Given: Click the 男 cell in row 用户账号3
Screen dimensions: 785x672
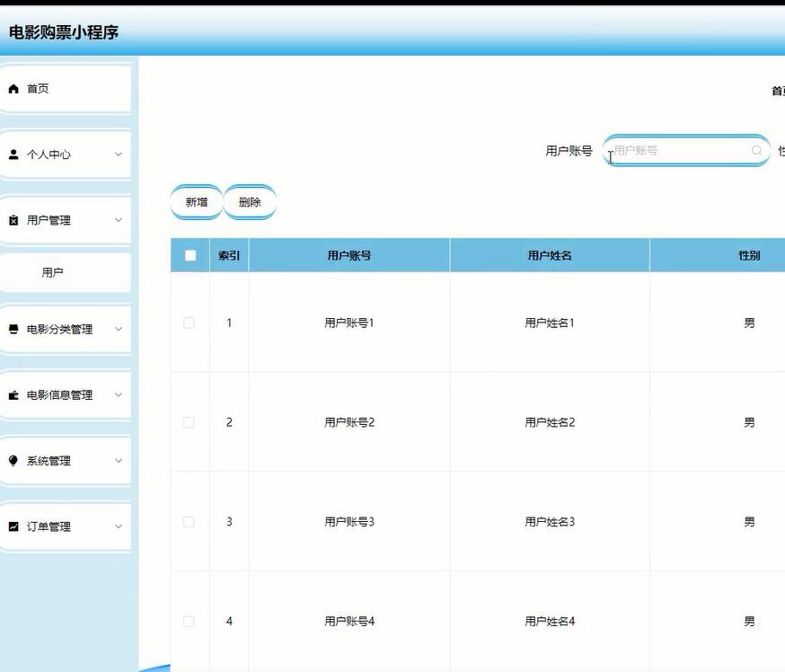Looking at the screenshot, I should click(x=749, y=522).
